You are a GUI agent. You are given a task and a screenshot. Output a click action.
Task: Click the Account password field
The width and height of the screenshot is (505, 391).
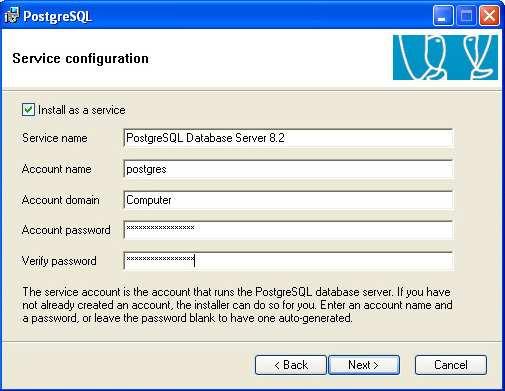[288, 230]
